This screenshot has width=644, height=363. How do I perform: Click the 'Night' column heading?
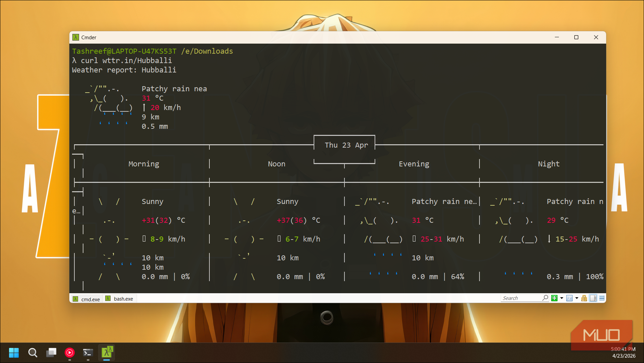549,164
